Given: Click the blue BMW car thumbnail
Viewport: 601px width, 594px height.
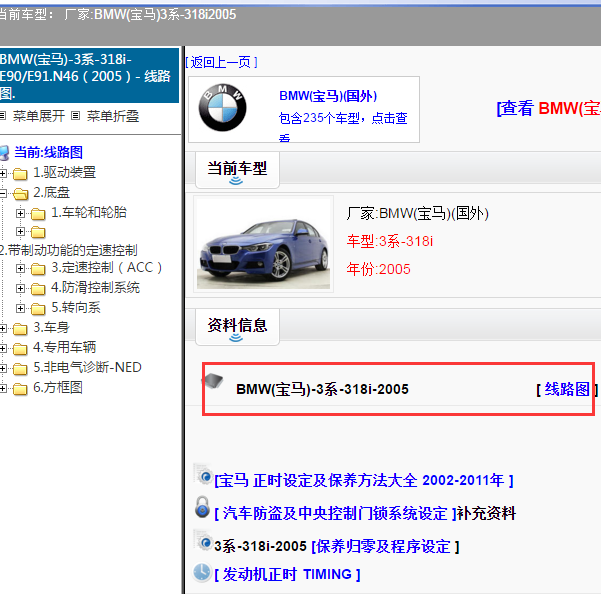Looking at the screenshot, I should (264, 244).
